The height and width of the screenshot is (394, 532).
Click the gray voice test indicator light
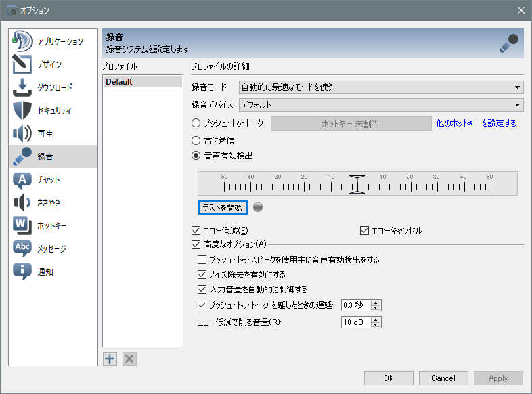[x=258, y=207]
